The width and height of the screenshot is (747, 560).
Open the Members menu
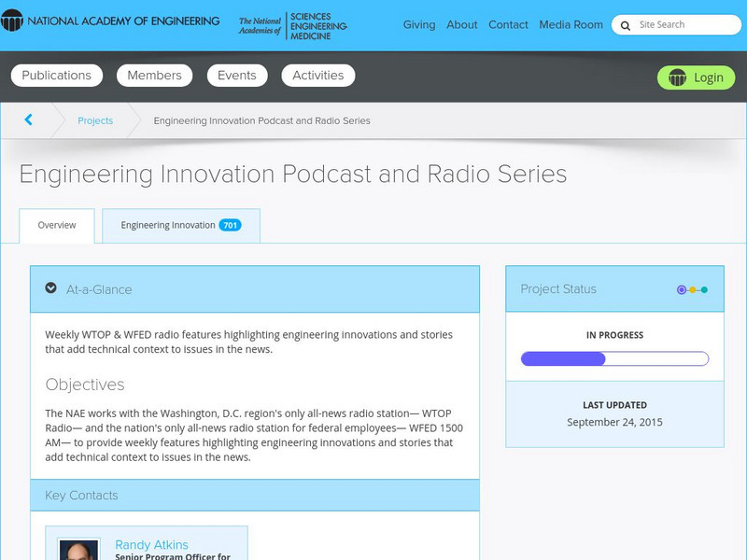154,76
